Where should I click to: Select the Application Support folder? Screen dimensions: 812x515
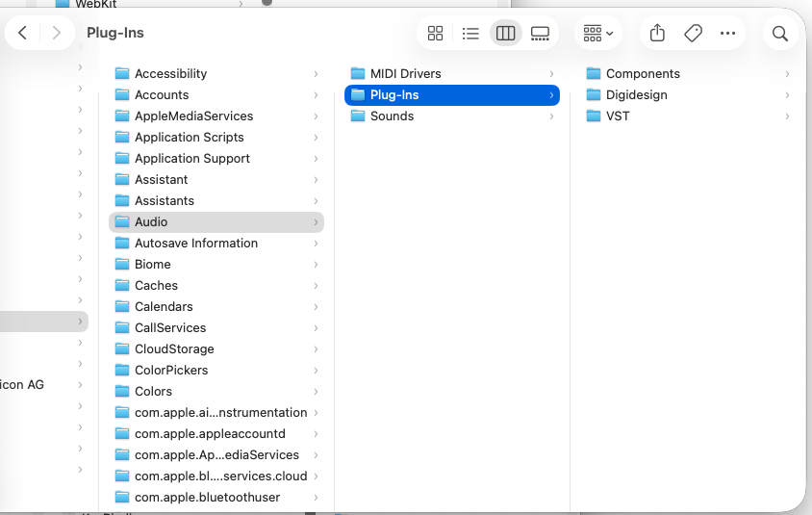coord(216,159)
